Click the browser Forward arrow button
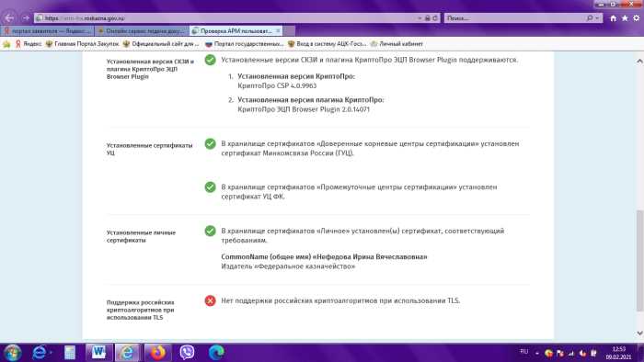644x362 pixels. (26, 18)
